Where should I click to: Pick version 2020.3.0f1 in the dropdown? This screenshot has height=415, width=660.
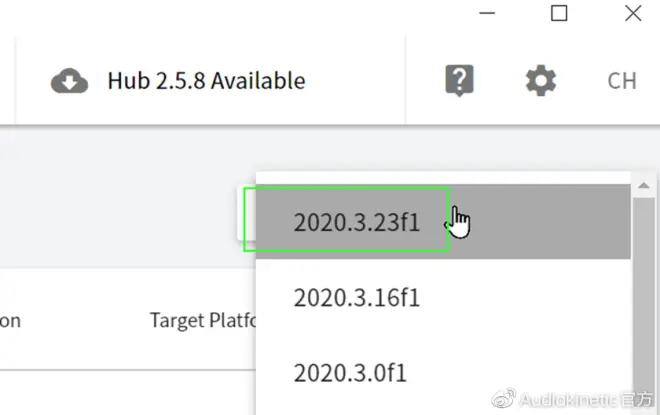tap(443, 372)
